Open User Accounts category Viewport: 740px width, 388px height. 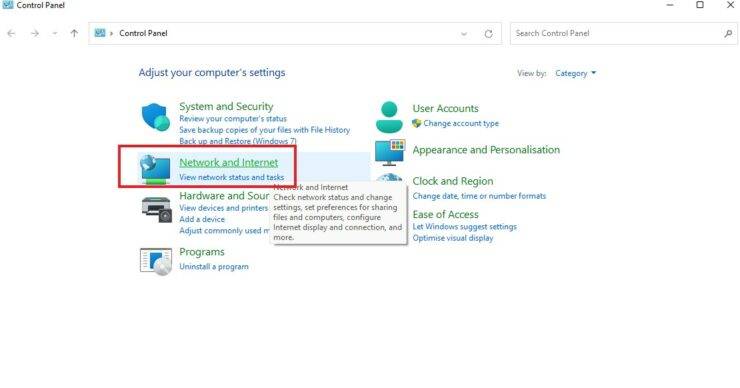pyautogui.click(x=446, y=108)
